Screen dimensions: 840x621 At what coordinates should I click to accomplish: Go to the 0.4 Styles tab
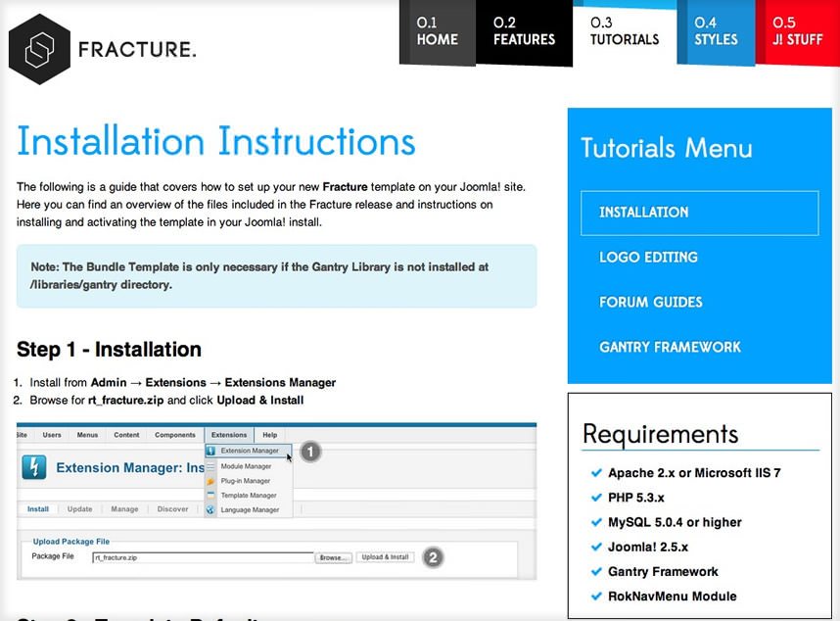tap(716, 31)
